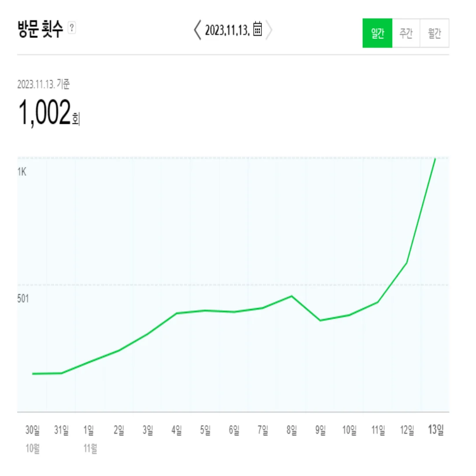This screenshot has width=476, height=476.
Task: Click the 2023.11.13. 기준 reference text
Action: click(x=45, y=84)
